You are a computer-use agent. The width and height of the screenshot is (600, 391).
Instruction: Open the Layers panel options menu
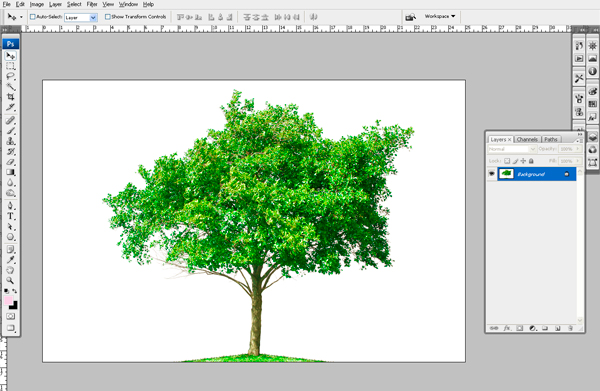pyautogui.click(x=579, y=140)
